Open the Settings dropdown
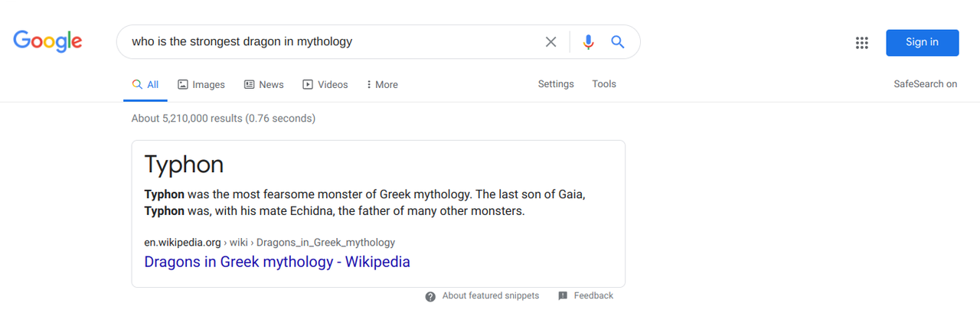The width and height of the screenshot is (980, 313). (x=556, y=84)
